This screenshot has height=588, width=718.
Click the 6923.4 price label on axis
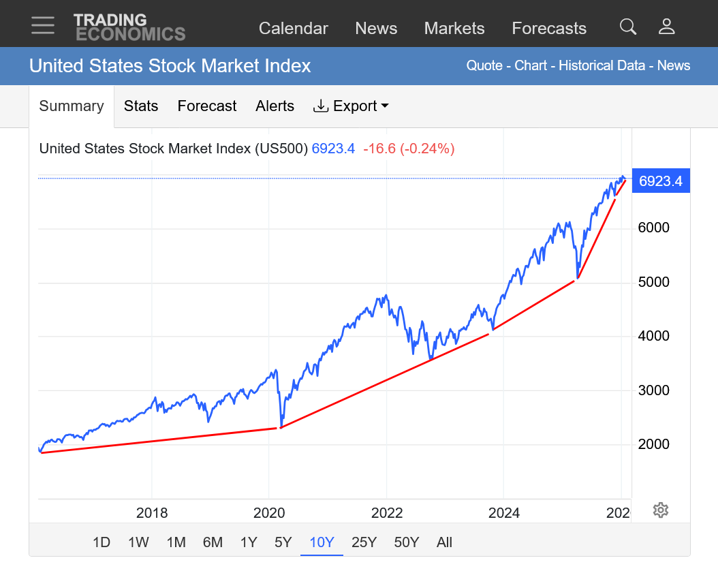661,182
